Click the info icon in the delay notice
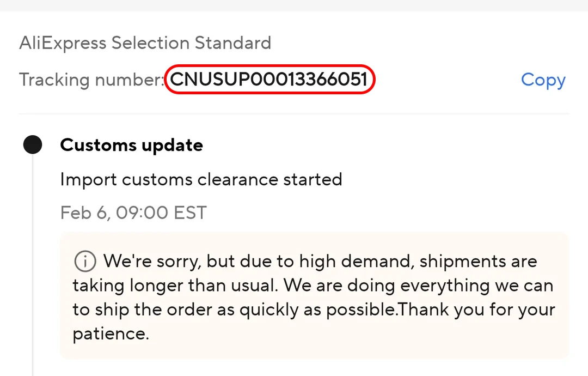 pyautogui.click(x=84, y=261)
